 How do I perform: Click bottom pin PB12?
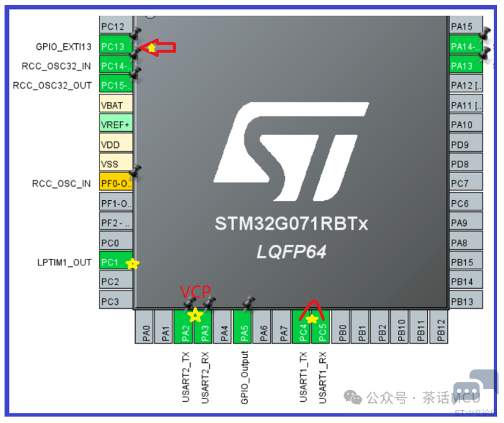pyautogui.click(x=439, y=327)
